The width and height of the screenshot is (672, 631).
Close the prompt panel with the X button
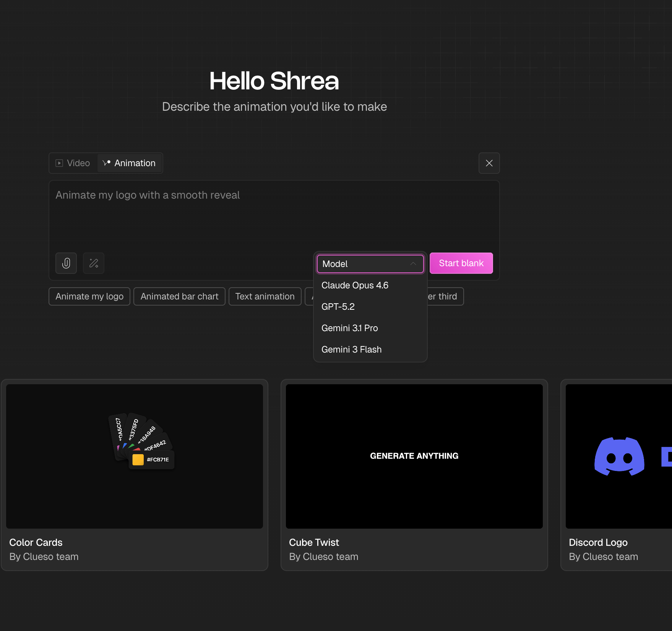pyautogui.click(x=489, y=163)
